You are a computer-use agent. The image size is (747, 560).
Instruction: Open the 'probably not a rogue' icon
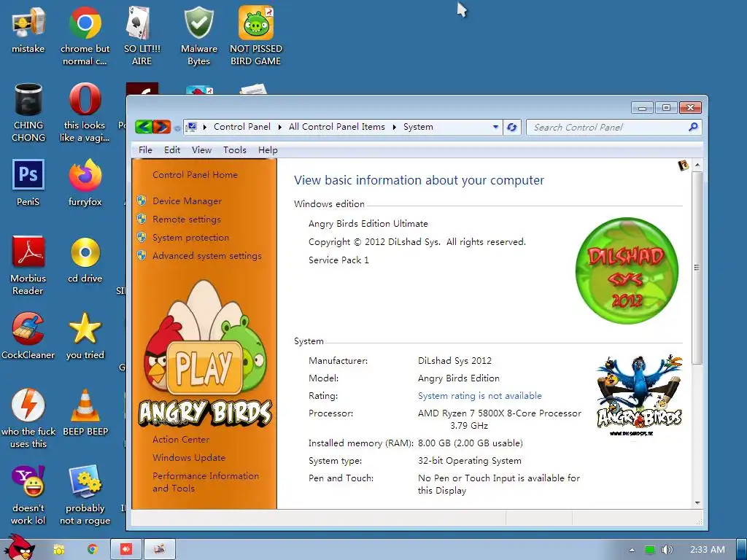pyautogui.click(x=85, y=495)
